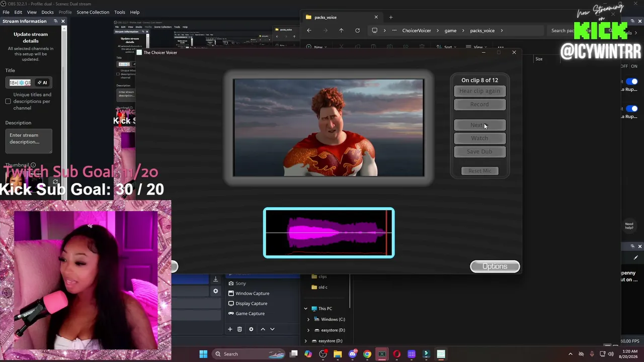Open the OBS File menu
Viewport: 644px width, 362px height.
[6, 12]
